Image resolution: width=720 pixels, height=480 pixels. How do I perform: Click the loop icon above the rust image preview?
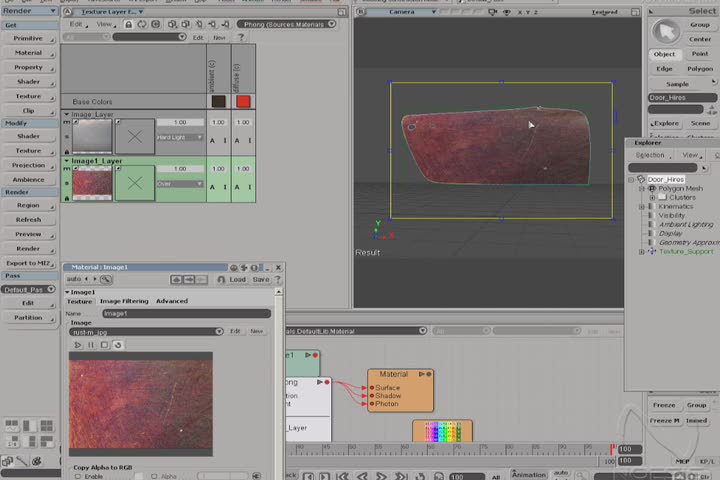(118, 345)
